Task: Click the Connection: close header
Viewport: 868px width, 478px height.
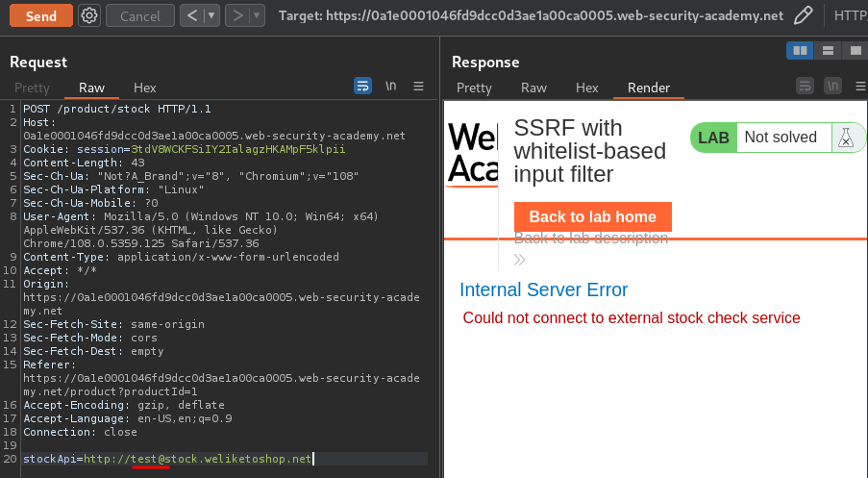Action: pos(80,432)
